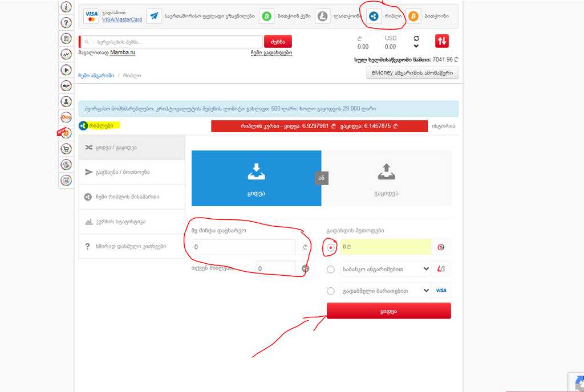Viewport: 584px width, 392px height.
Task: Click the search magnifier icon in search box
Action: (x=87, y=42)
